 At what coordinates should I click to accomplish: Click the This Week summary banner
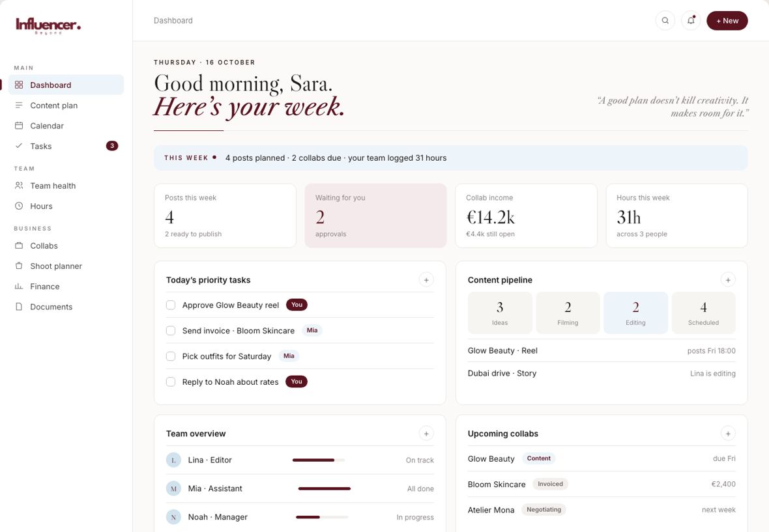coord(451,158)
